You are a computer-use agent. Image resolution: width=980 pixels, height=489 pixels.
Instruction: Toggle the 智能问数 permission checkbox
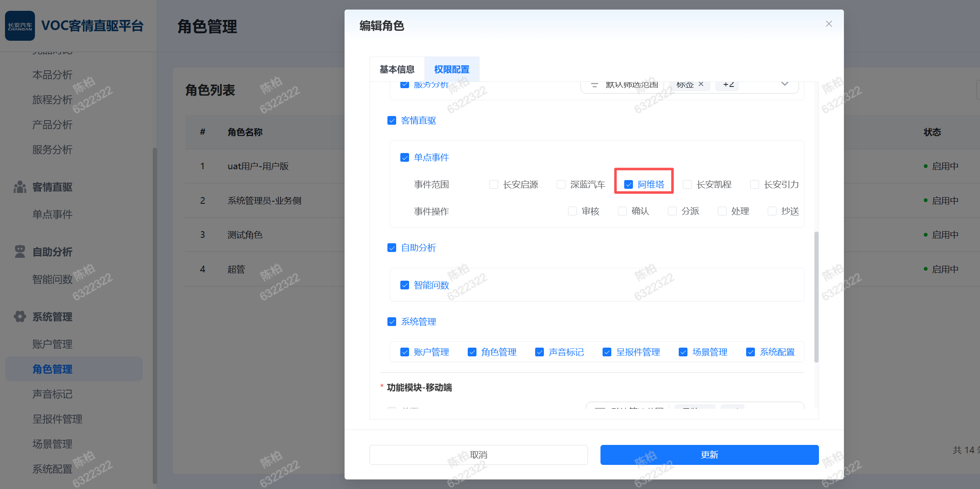click(404, 285)
